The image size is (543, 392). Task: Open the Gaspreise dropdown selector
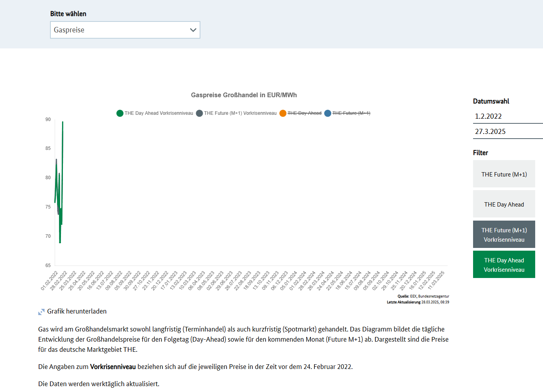pos(125,30)
